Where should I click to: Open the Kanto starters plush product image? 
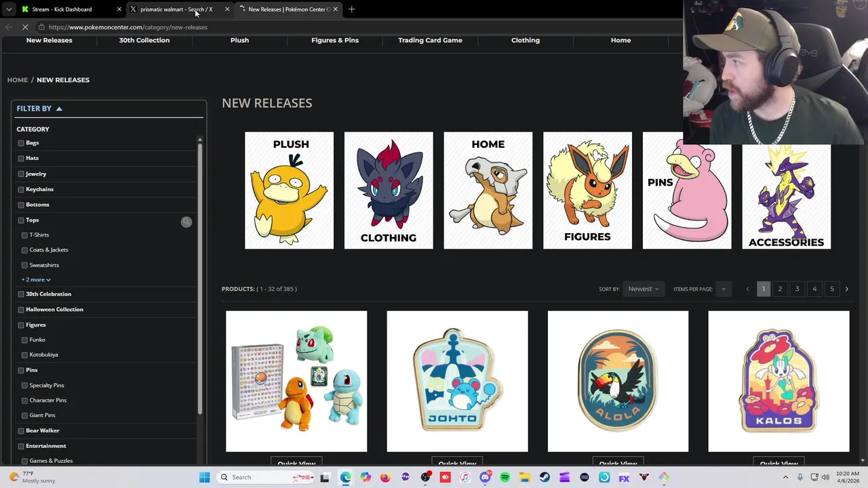pos(296,382)
